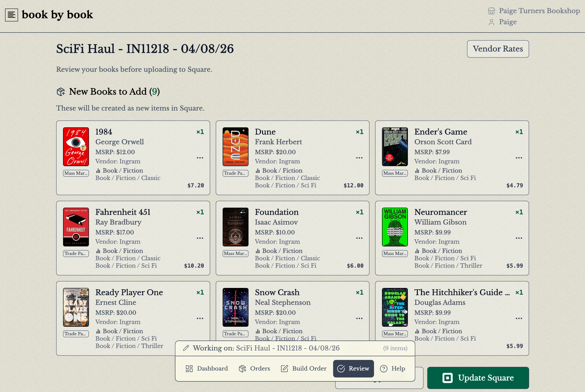Viewport: 585px width, 392px height.
Task: Click the Mass Market tag under Neuromancer
Action: pos(395,254)
